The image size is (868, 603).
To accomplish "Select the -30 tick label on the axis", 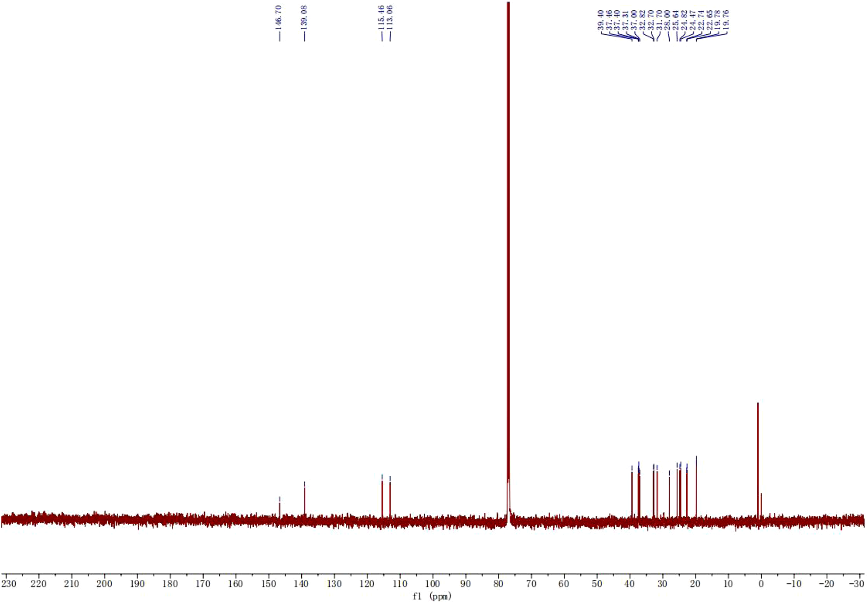I will pos(857,584).
